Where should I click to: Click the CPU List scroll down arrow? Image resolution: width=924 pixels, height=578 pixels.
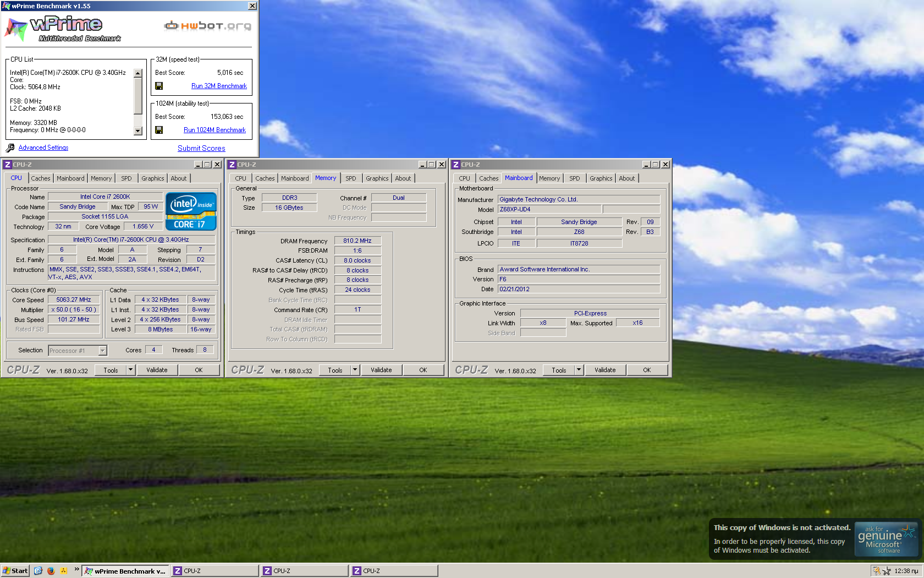(138, 131)
